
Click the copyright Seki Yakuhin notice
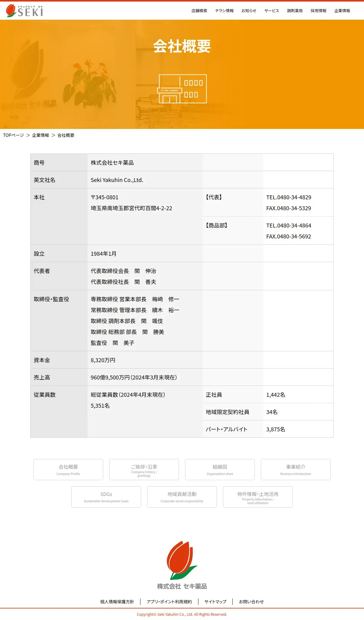coord(182,614)
